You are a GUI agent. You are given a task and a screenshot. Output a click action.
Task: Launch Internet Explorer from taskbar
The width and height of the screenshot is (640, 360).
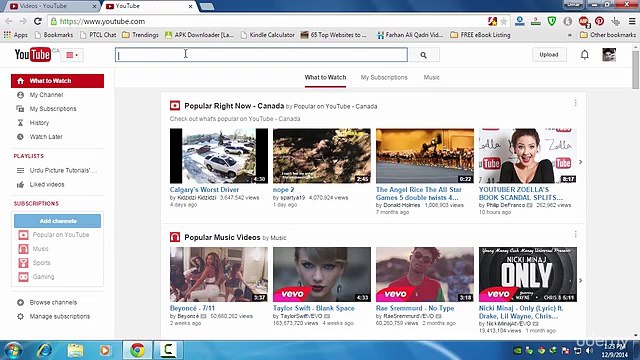click(44, 350)
